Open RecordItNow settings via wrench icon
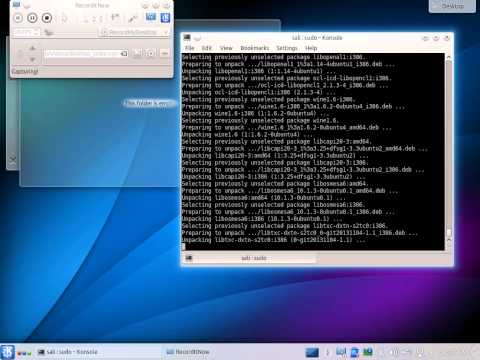This screenshot has height=360, width=480. coord(133,18)
